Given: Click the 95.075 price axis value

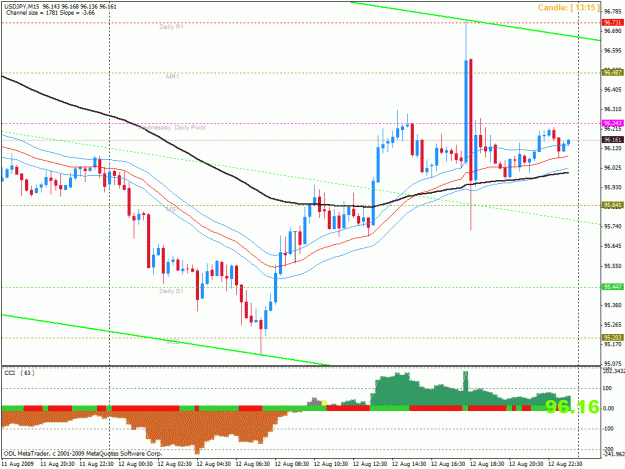Looking at the screenshot, I should [x=613, y=363].
